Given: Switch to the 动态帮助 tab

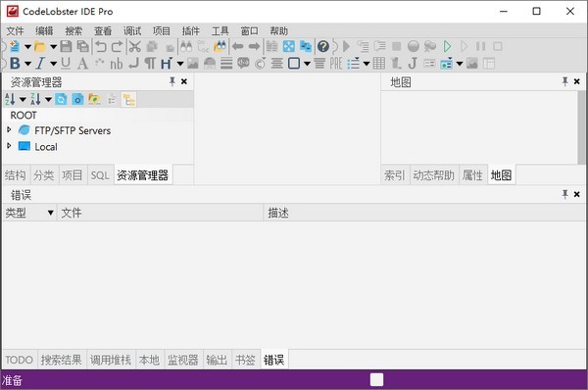Looking at the screenshot, I should pos(433,175).
